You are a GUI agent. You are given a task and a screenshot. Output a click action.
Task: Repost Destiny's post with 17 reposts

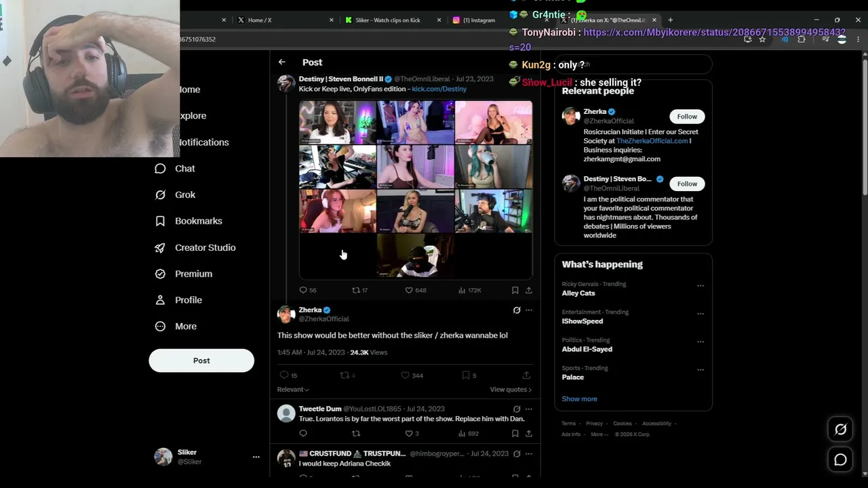pos(356,290)
